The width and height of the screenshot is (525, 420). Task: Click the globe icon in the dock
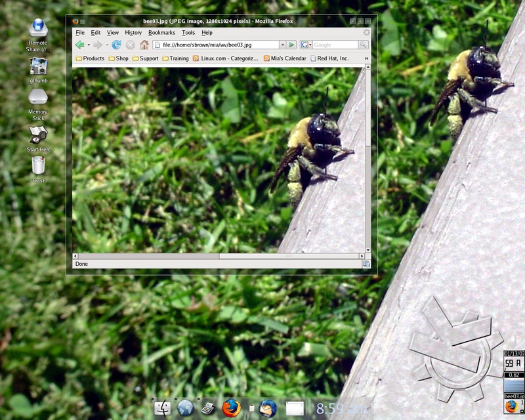185,408
